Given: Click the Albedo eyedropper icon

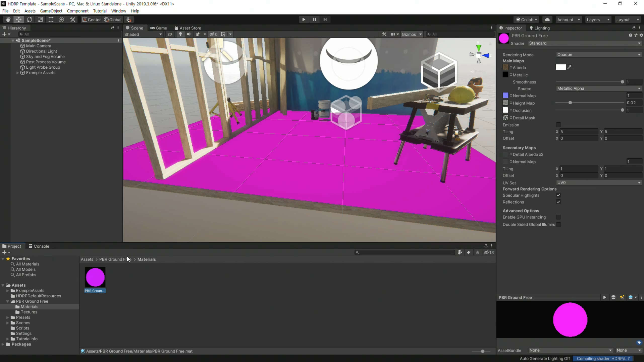Looking at the screenshot, I should click(x=569, y=67).
